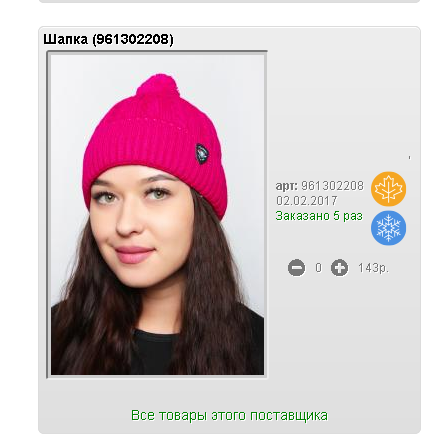Viewport: 439px width, 444px height.
Task: Click the 143р. price label
Action: click(x=373, y=268)
